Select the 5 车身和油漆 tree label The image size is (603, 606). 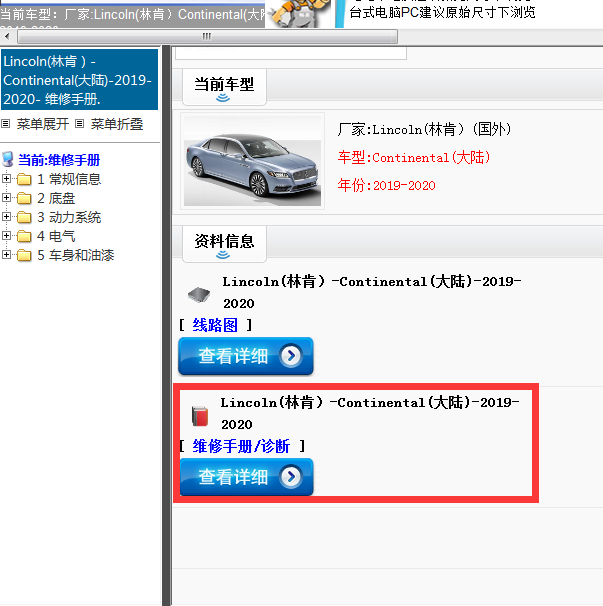pos(75,255)
